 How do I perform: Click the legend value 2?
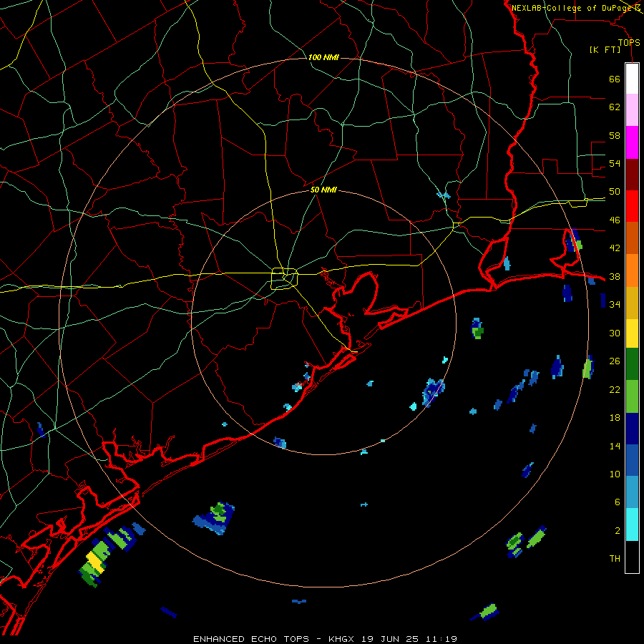pyautogui.click(x=618, y=531)
